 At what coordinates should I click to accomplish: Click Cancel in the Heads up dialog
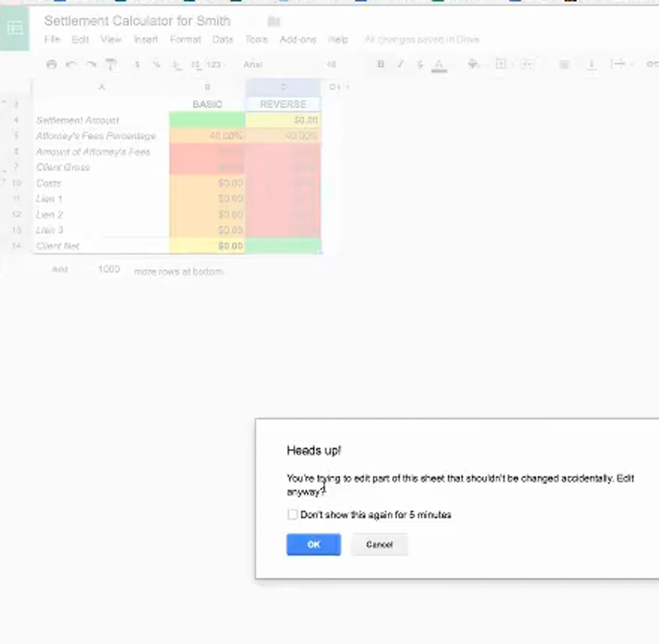tap(379, 544)
